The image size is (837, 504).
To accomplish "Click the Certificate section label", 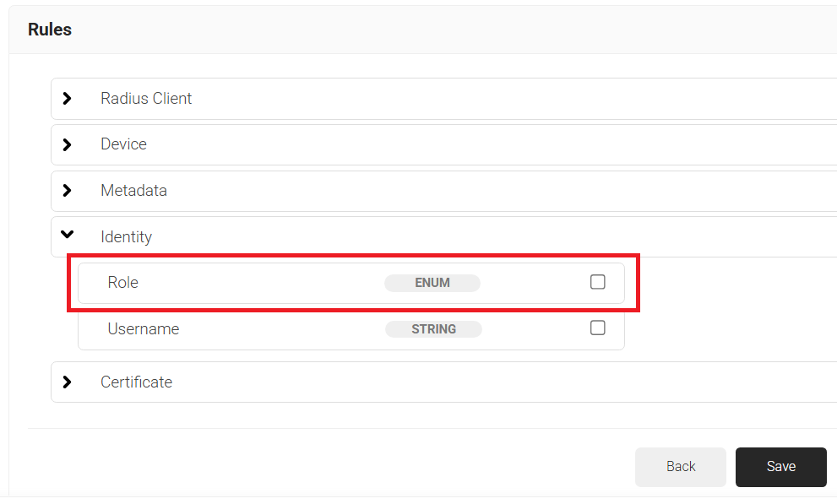I will [x=136, y=382].
